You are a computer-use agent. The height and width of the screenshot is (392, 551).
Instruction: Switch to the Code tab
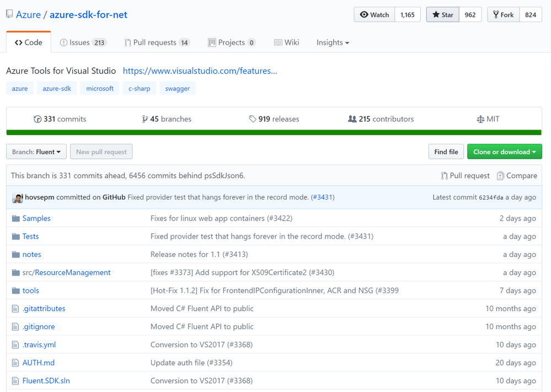[x=29, y=42]
